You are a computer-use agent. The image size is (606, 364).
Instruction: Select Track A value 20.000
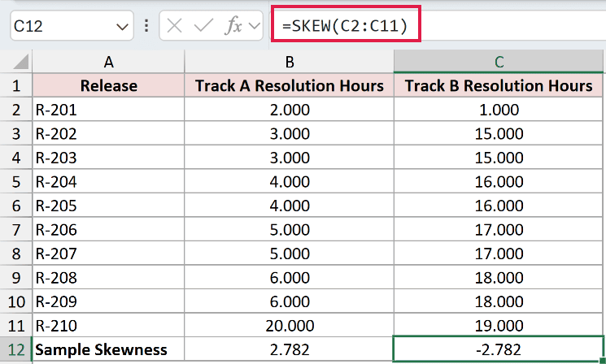(x=289, y=325)
